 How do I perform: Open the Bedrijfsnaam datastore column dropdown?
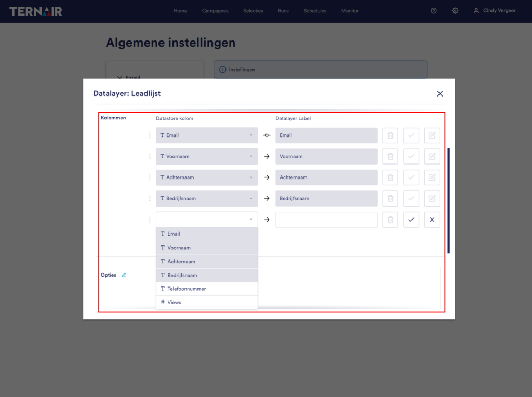[x=207, y=198]
